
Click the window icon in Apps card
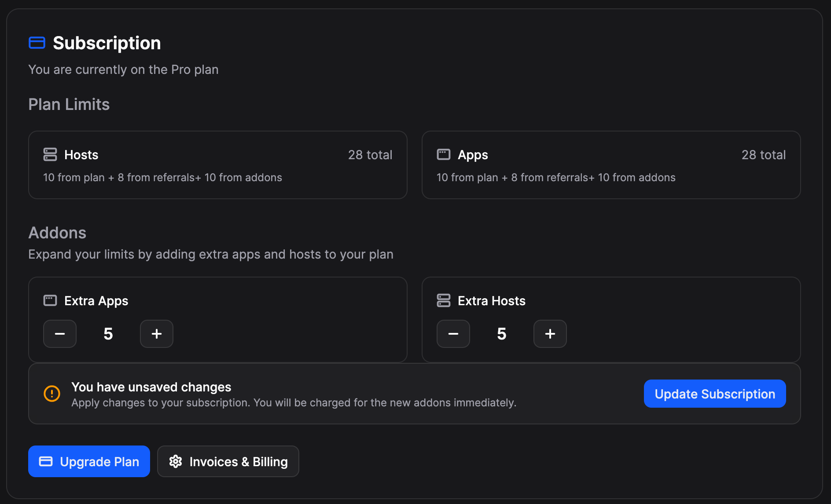coord(443,154)
